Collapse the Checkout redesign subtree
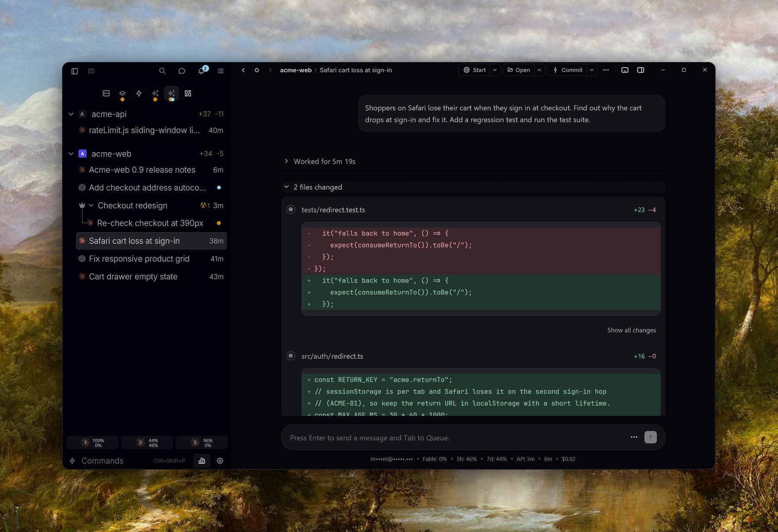 pos(91,206)
